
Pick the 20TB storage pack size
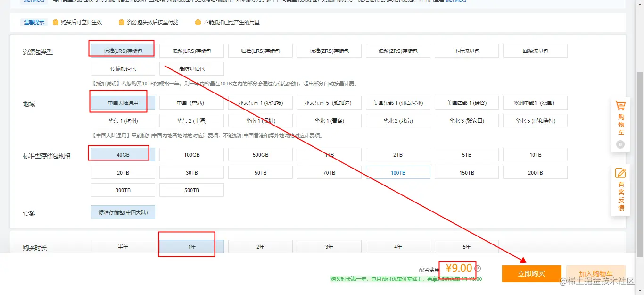[x=123, y=173]
